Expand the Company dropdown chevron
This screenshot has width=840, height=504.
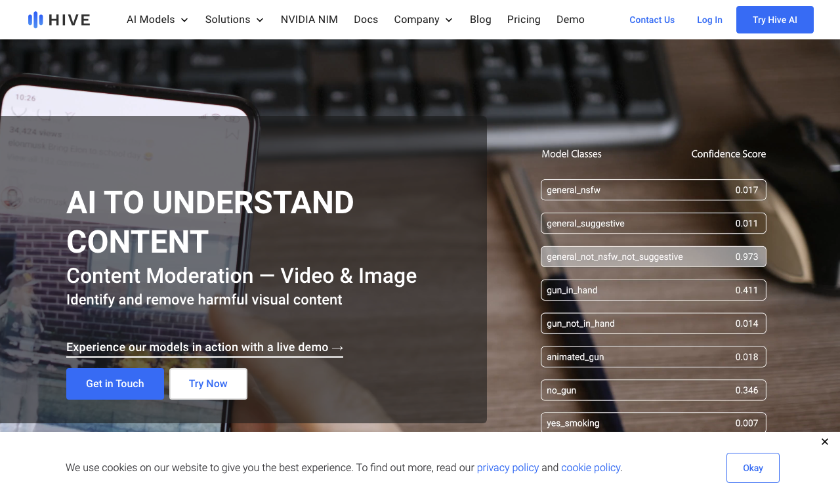(x=449, y=20)
